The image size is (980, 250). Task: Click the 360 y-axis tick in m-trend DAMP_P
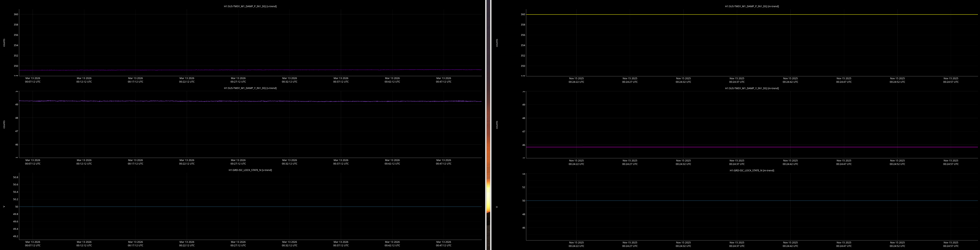click(x=523, y=14)
